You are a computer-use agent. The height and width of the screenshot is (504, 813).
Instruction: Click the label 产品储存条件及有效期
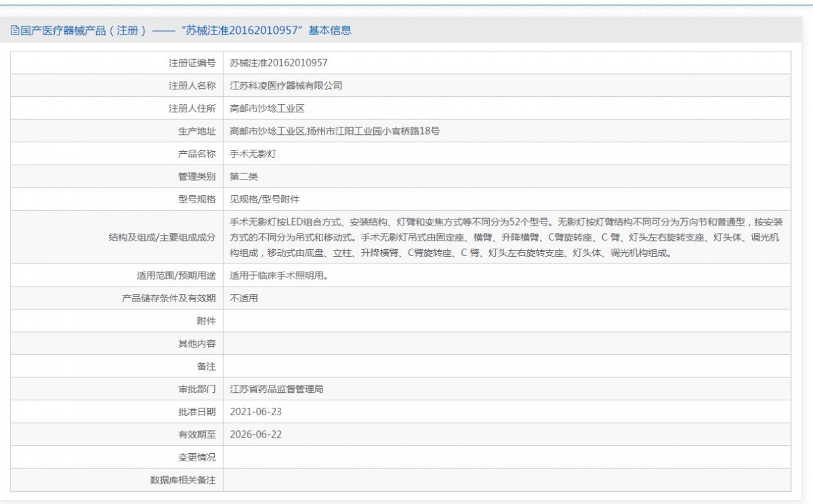(169, 298)
